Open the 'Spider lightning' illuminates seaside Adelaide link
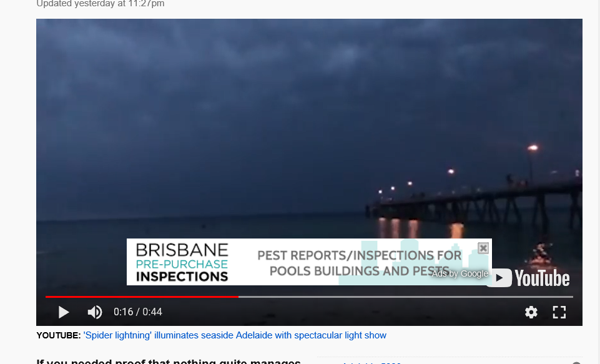 click(235, 335)
